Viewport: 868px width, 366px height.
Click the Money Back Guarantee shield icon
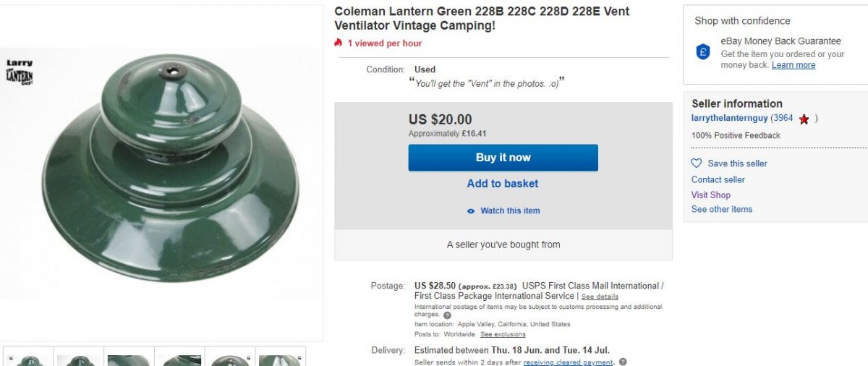click(702, 52)
